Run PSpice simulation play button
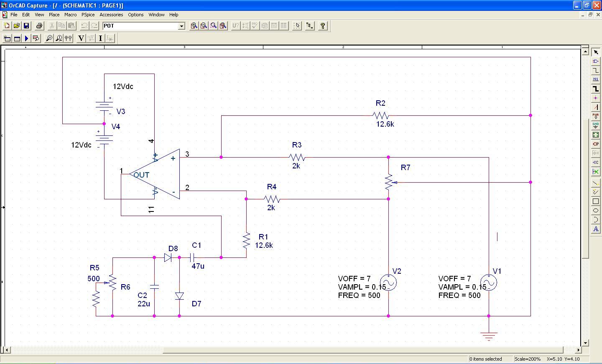 [x=26, y=38]
